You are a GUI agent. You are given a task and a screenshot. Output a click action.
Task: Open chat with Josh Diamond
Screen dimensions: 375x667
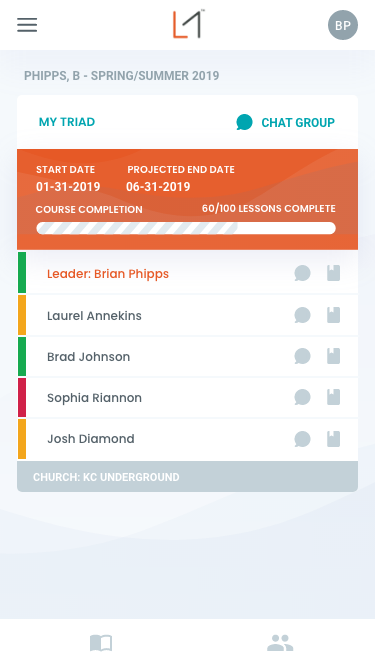(302, 439)
